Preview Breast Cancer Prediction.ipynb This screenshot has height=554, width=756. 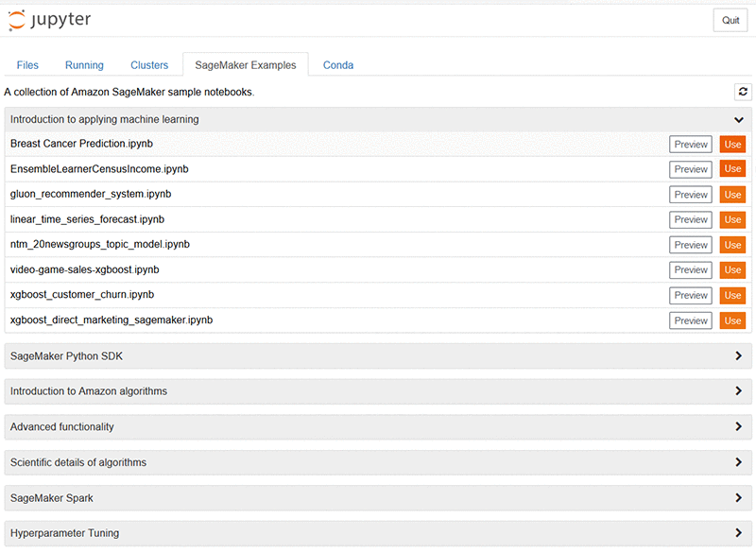click(691, 144)
